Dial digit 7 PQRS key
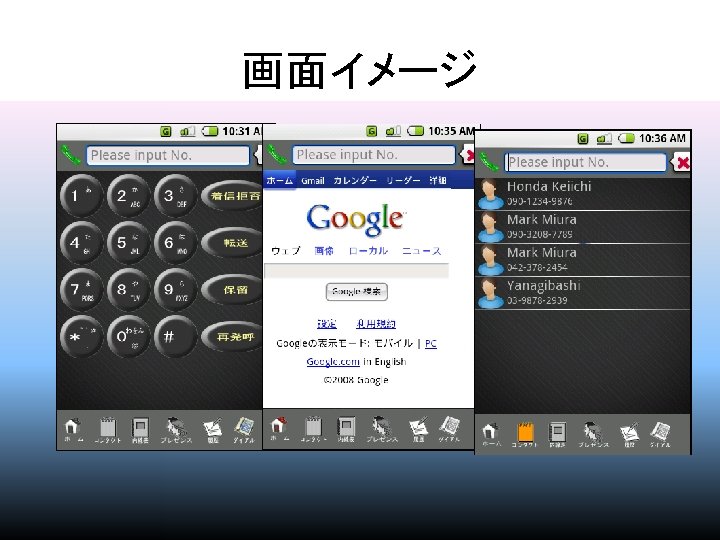 (80, 290)
